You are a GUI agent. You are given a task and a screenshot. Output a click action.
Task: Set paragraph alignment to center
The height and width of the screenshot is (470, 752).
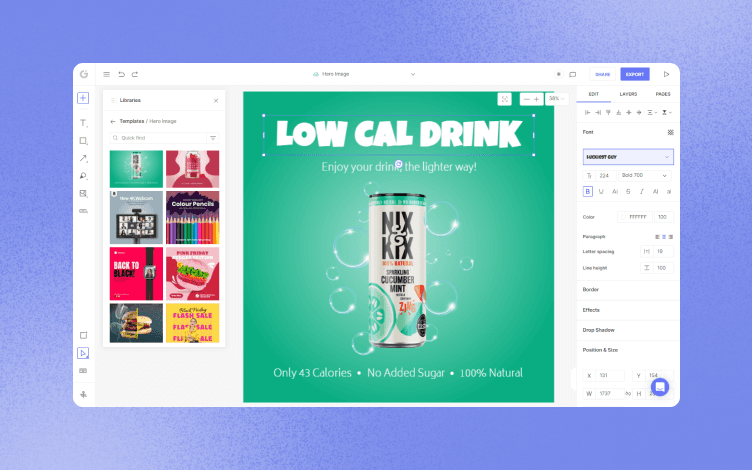point(664,237)
